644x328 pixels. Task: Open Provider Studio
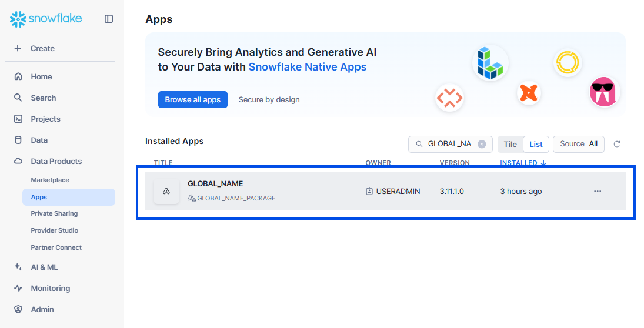[x=54, y=230]
